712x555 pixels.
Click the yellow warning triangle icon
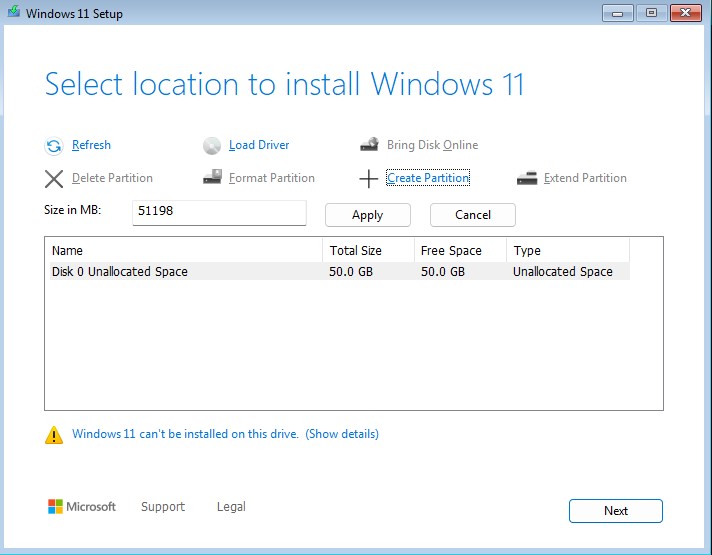click(x=54, y=435)
